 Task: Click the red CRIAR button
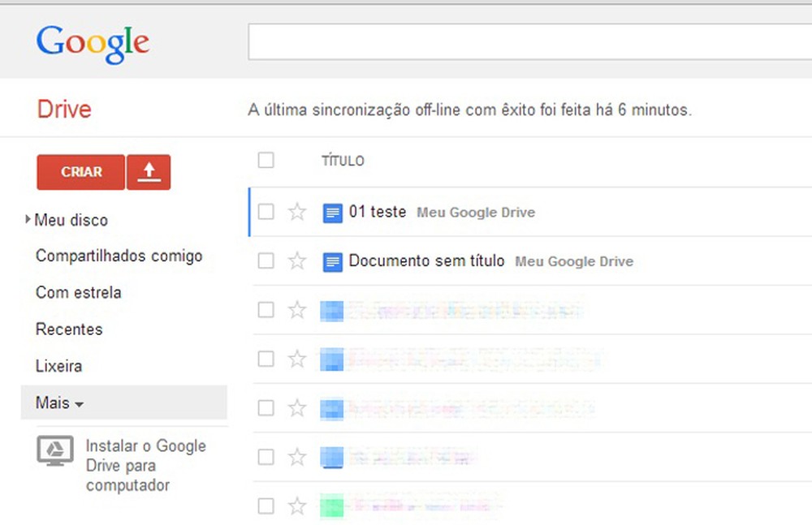pos(80,172)
